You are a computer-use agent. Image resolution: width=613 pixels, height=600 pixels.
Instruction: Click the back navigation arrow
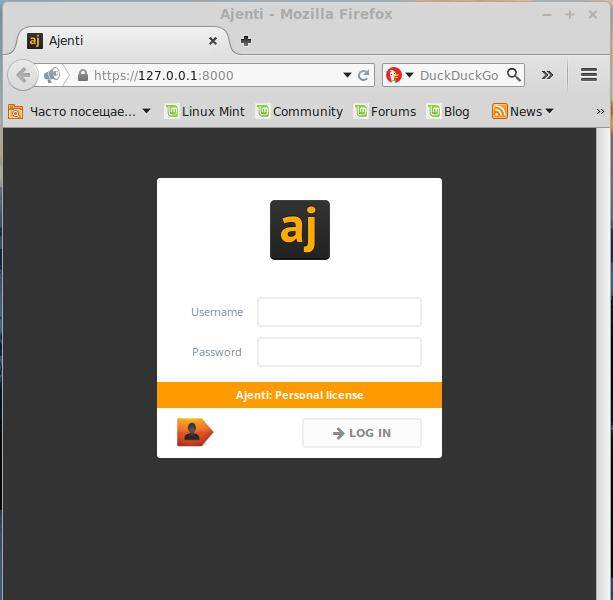click(x=23, y=75)
